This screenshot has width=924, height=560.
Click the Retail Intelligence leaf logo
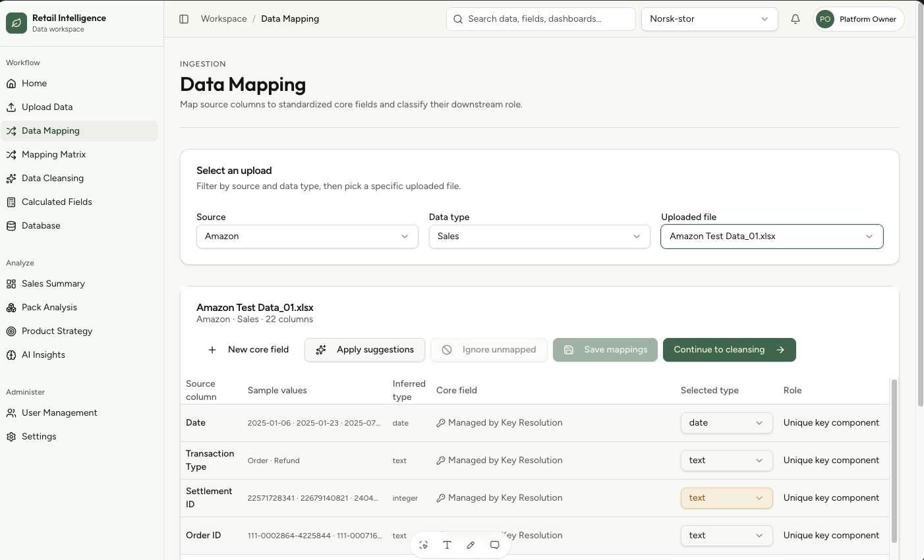coord(16,23)
